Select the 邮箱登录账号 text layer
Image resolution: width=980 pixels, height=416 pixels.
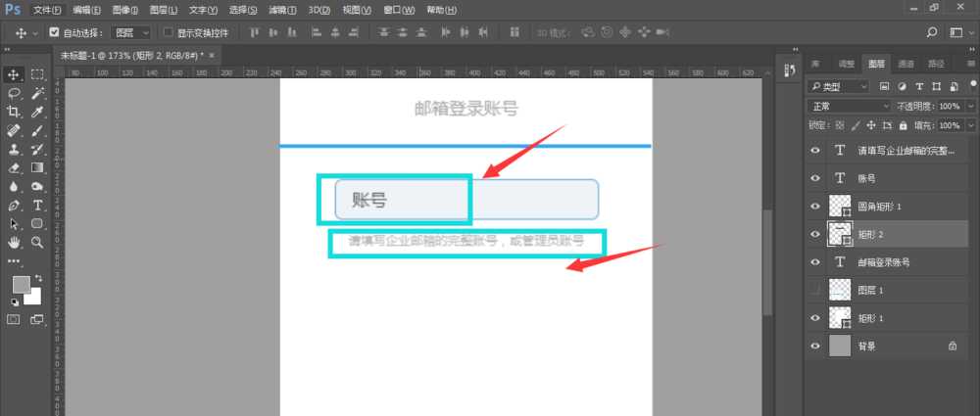click(x=885, y=262)
